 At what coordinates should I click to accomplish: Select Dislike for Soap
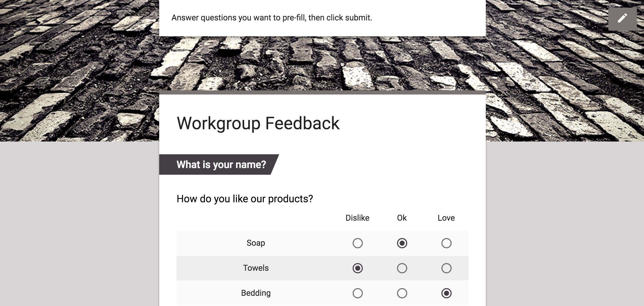pyautogui.click(x=357, y=243)
